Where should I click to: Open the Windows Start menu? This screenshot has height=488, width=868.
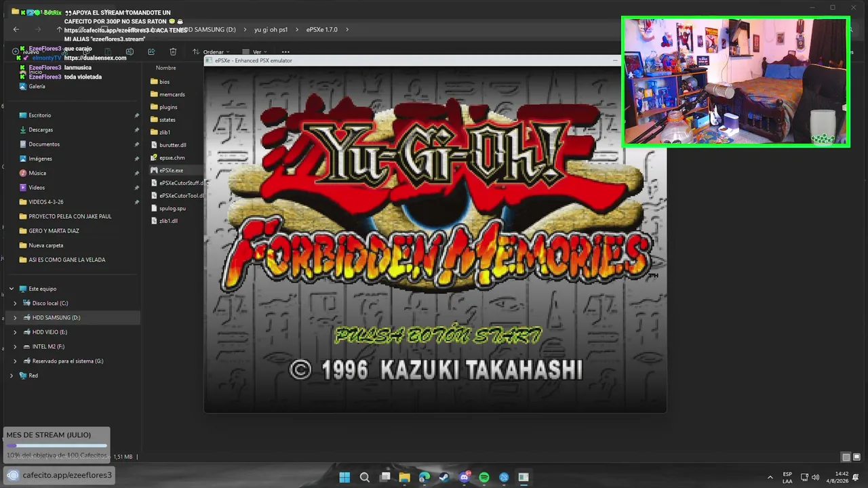[344, 477]
